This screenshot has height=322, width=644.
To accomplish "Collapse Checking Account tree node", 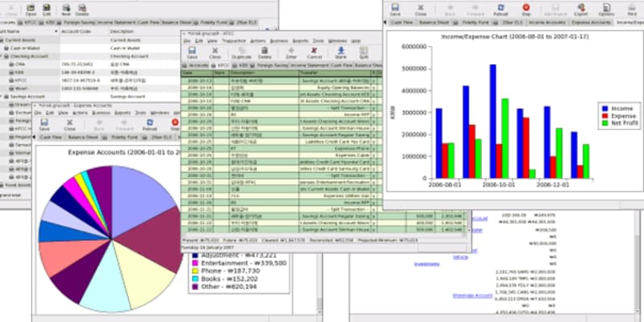I will [2, 56].
